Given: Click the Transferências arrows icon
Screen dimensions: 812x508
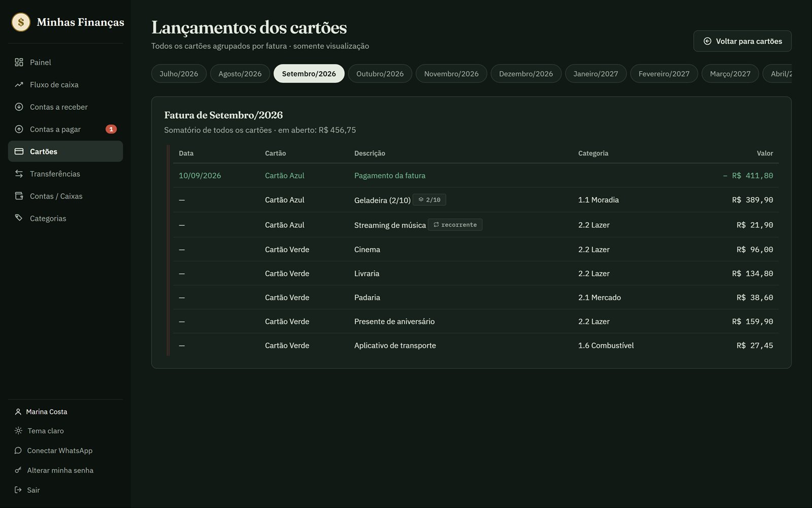Looking at the screenshot, I should pyautogui.click(x=19, y=174).
